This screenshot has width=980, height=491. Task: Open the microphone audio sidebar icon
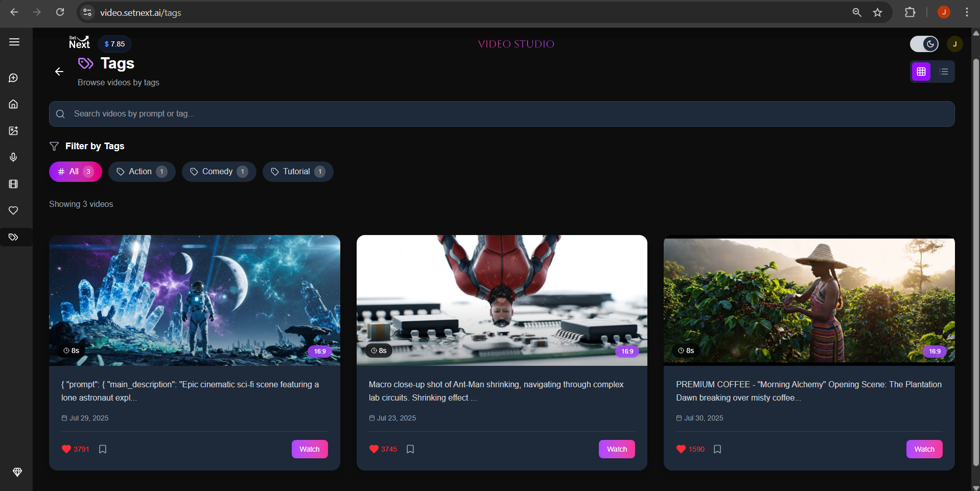[x=14, y=157]
